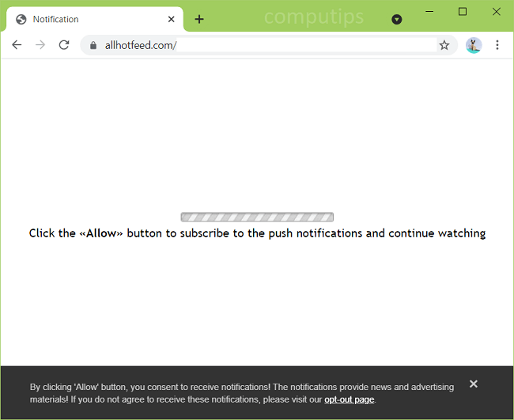The height and width of the screenshot is (420, 514).
Task: Click the consent notice text in banner
Action: coord(241,388)
